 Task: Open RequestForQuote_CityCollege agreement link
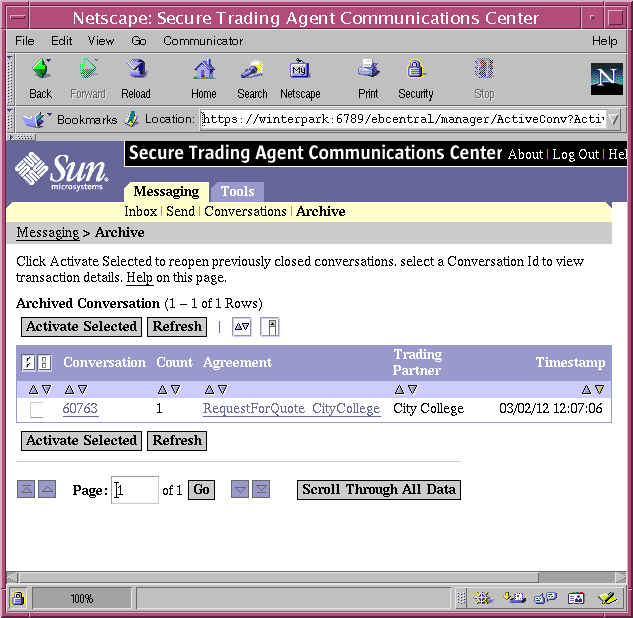[291, 409]
